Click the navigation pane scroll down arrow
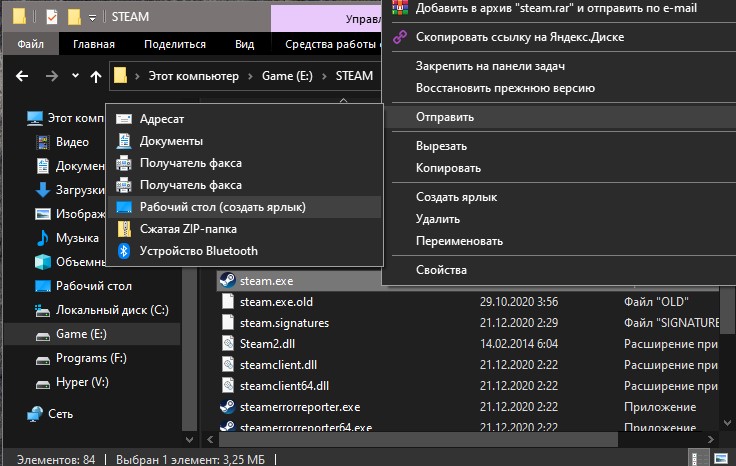 [189, 440]
